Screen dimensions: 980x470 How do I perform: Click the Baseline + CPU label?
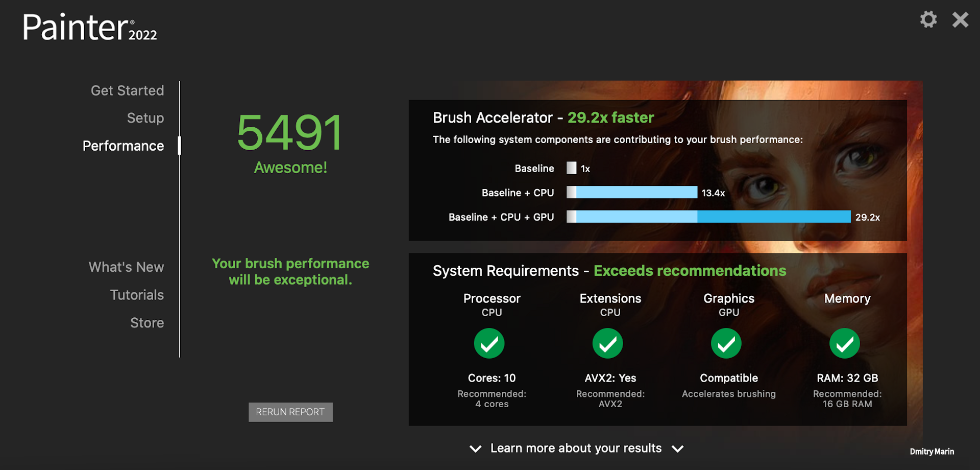tap(518, 193)
